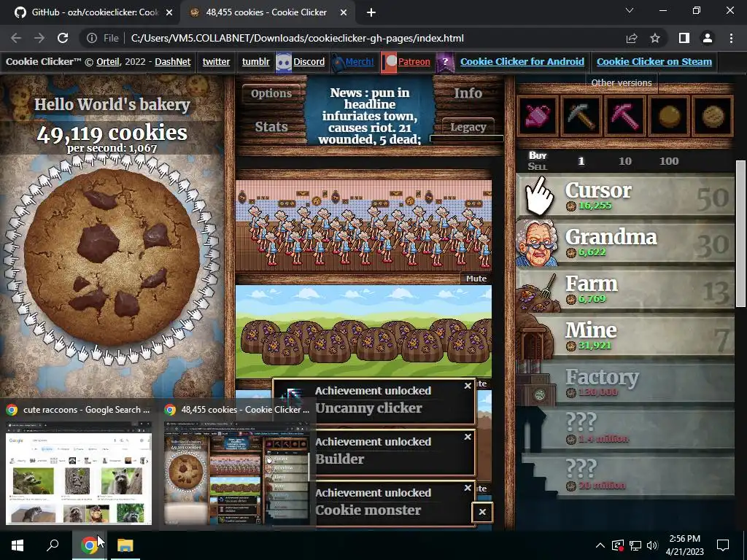Viewport: 747px width, 560px height.
Task: Close the Uncanny clicker achievement notification
Action: click(x=468, y=386)
